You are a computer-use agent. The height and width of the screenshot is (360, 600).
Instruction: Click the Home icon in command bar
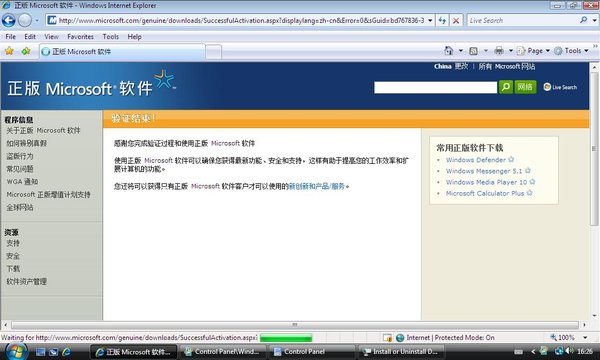click(448, 50)
